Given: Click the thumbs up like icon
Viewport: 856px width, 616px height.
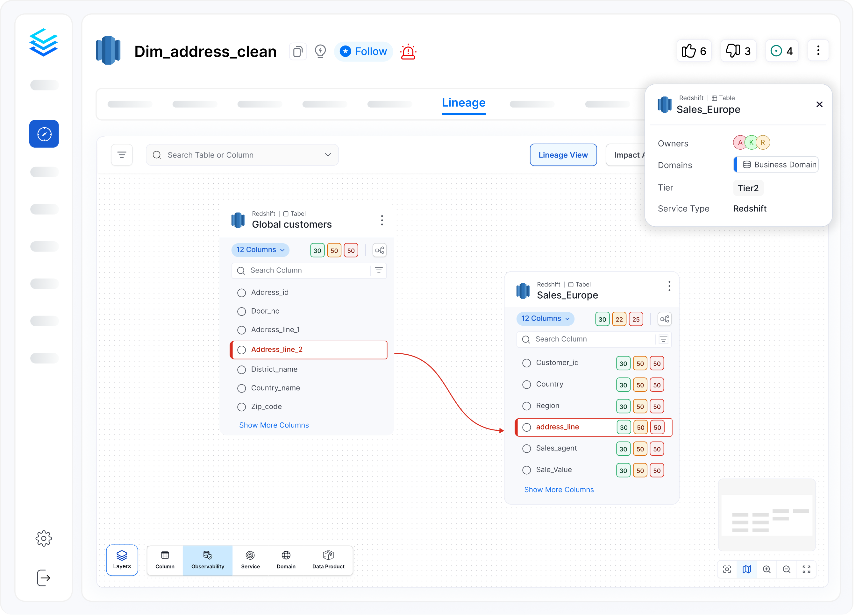Looking at the screenshot, I should (x=688, y=51).
